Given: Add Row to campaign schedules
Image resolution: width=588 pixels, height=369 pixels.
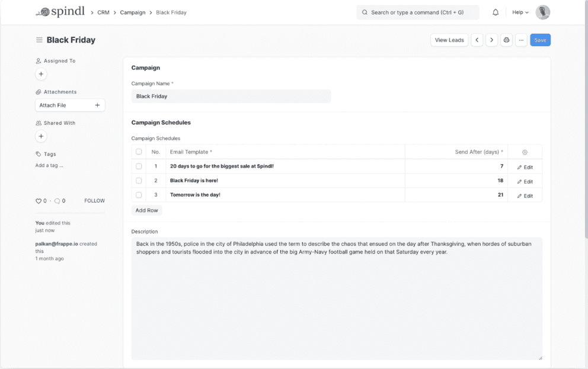Looking at the screenshot, I should click(146, 210).
